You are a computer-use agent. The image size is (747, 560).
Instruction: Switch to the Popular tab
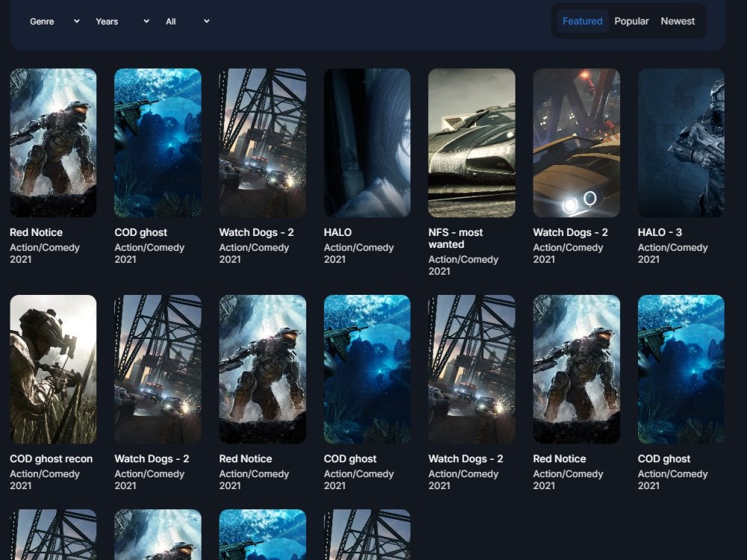tap(631, 22)
